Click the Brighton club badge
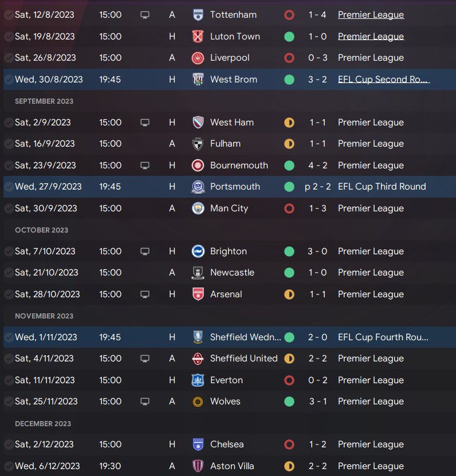Screen dimensions: 456x476 click(198, 251)
